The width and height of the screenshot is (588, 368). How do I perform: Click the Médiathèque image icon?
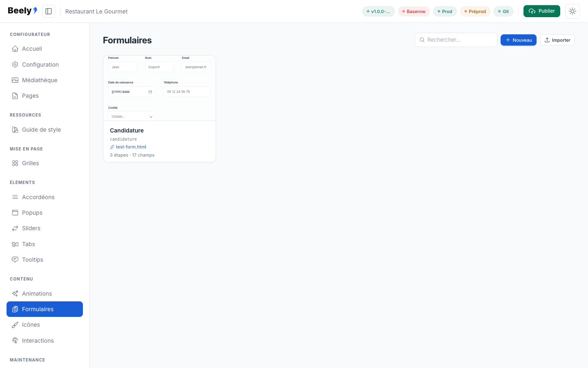click(x=15, y=80)
